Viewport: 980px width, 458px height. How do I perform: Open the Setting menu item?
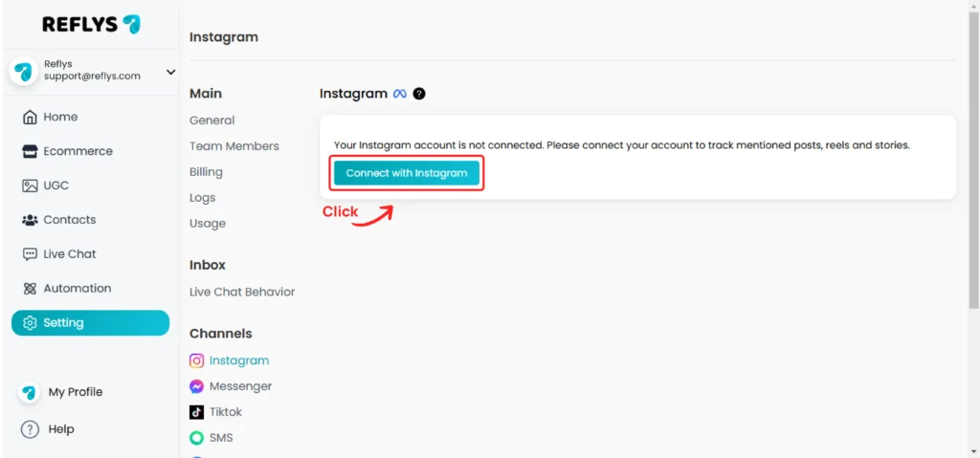tap(90, 323)
